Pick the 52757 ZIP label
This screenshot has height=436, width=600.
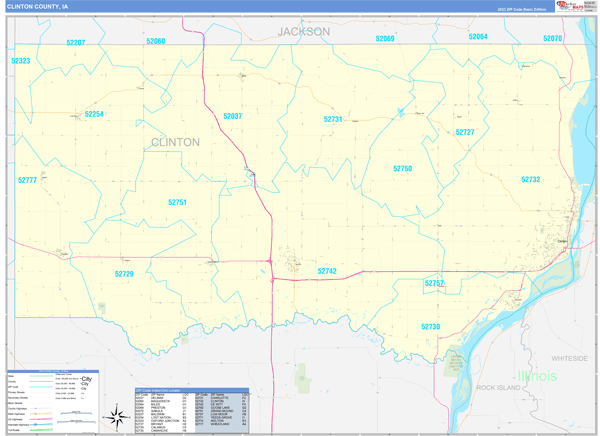click(434, 283)
